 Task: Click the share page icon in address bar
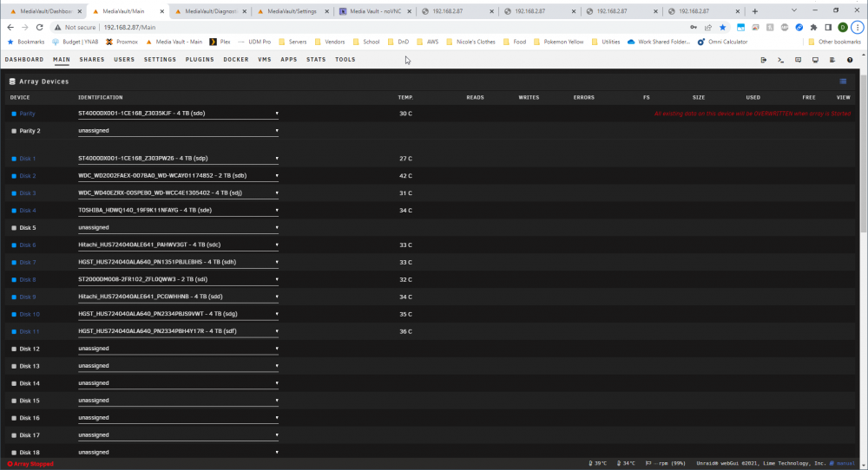708,27
